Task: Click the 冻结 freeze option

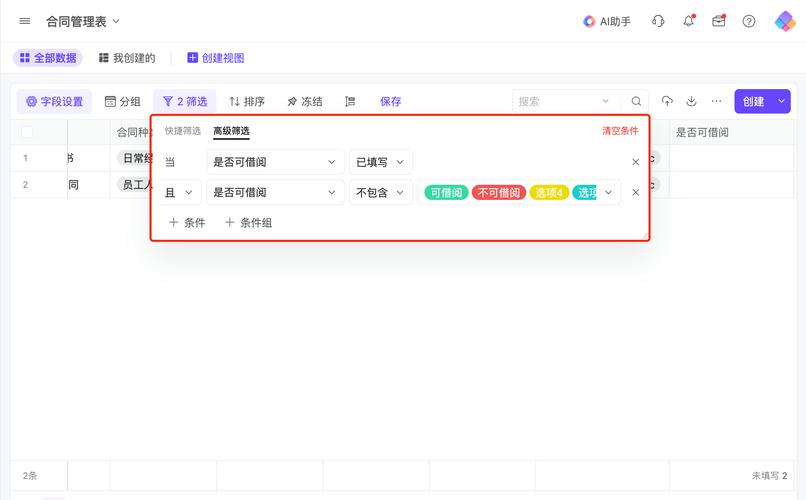Action: pyautogui.click(x=305, y=101)
